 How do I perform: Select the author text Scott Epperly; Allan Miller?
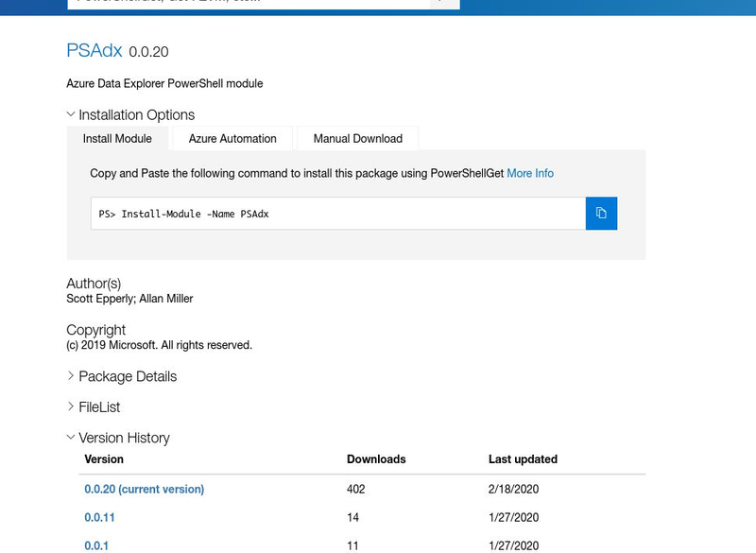129,299
